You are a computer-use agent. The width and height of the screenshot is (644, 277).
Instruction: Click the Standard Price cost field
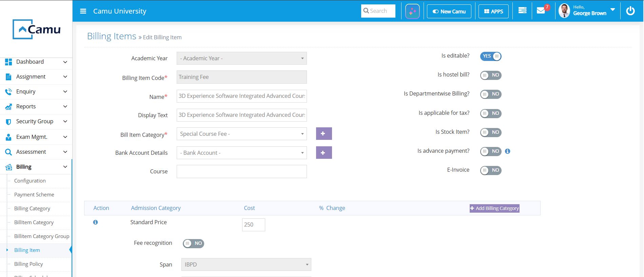point(253,225)
